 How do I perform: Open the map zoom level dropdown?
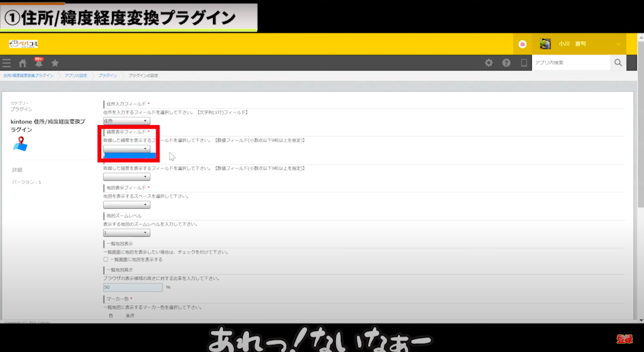(127, 233)
